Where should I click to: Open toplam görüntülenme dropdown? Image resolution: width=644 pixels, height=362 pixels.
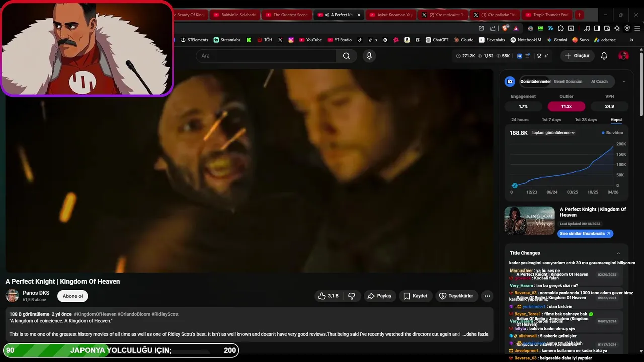(553, 133)
